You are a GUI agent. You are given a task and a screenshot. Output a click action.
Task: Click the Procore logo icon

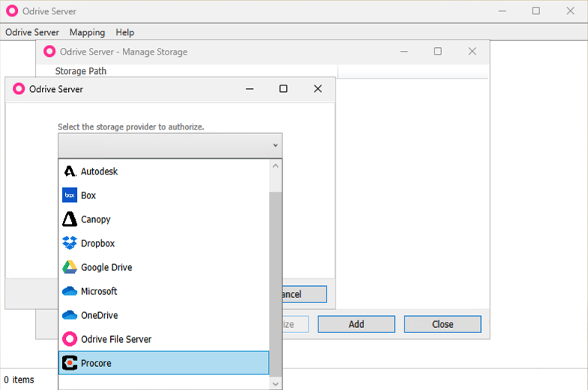(70, 363)
